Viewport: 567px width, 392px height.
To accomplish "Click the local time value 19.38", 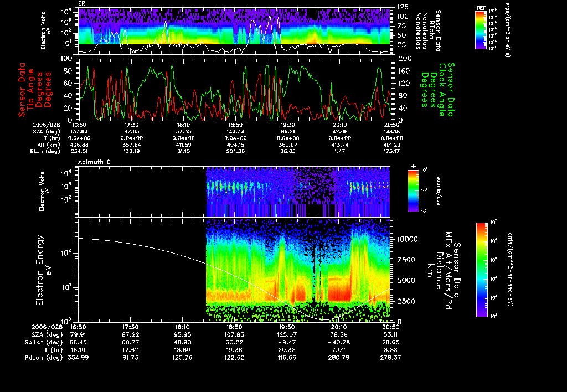I will click(x=234, y=350).
